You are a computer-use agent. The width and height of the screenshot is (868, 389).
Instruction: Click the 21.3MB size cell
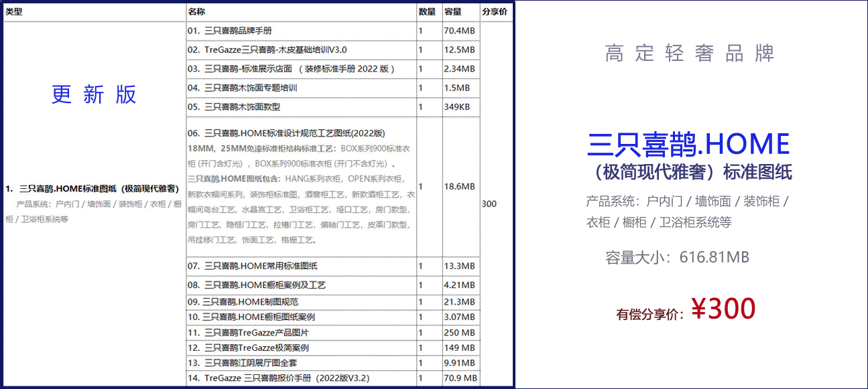pyautogui.click(x=459, y=302)
